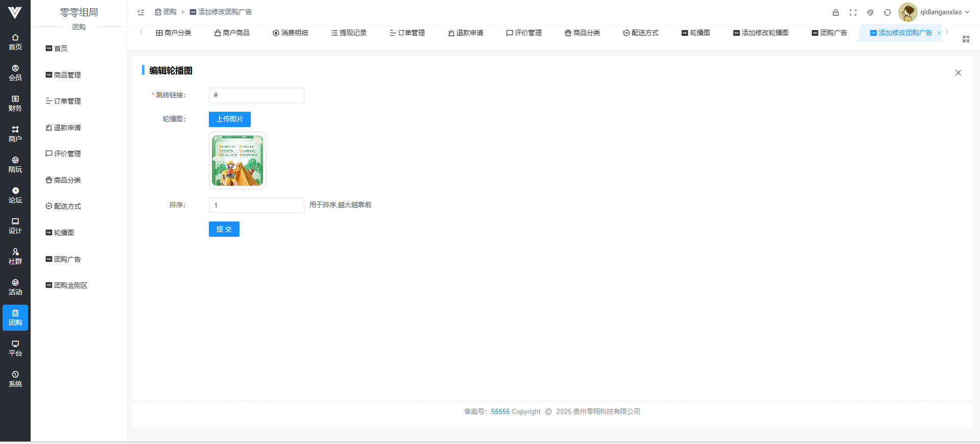Collapse the sidebar menu icon

[141, 12]
